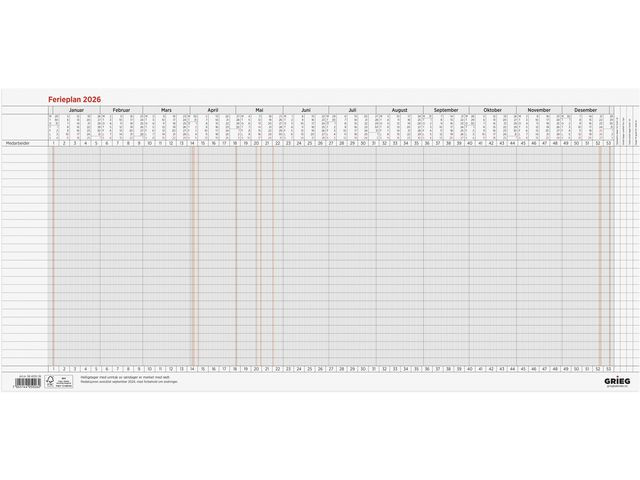Image resolution: width=640 pixels, height=480 pixels.
Task: Click the Februar month header
Action: click(121, 110)
